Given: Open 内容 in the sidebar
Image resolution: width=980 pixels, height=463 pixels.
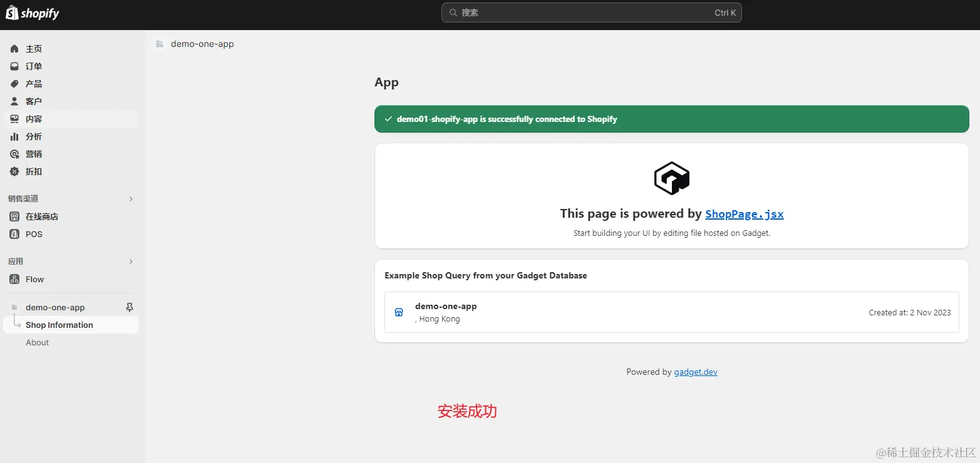Looking at the screenshot, I should [34, 119].
